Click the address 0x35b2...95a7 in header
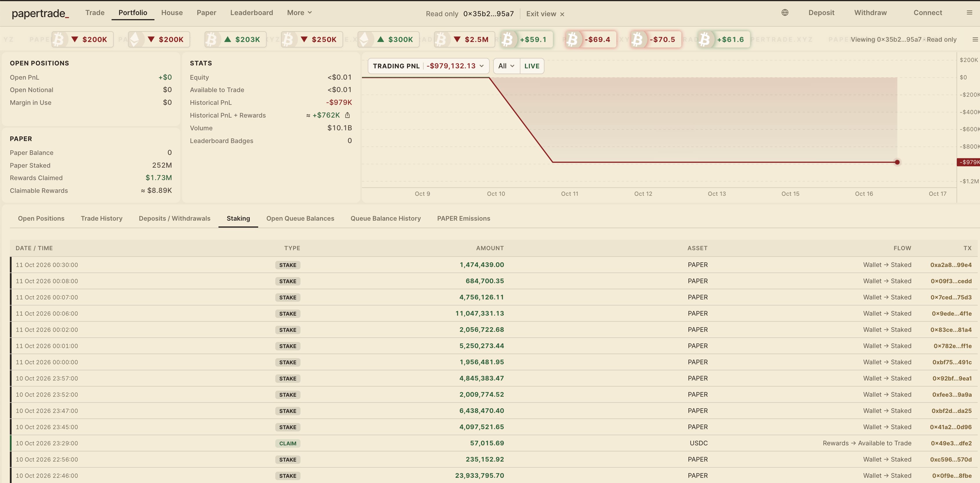Viewport: 980px width, 483px height. pyautogui.click(x=489, y=14)
